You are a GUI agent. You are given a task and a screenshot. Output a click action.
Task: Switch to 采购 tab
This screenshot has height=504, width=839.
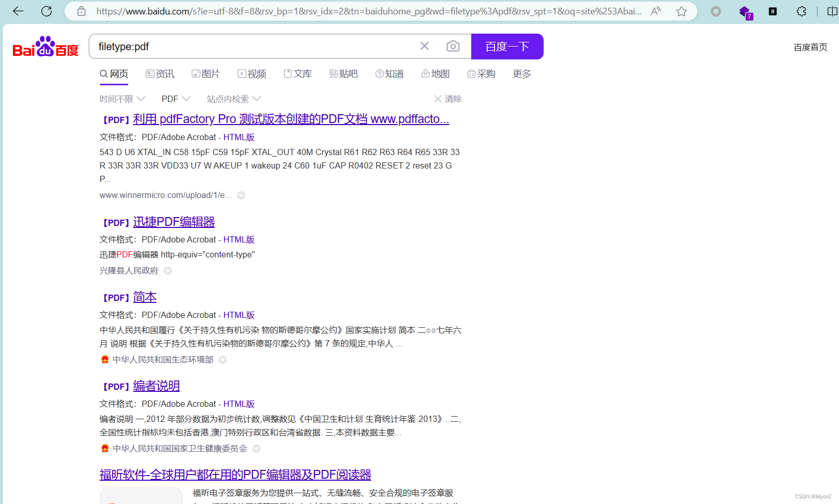[x=481, y=74]
